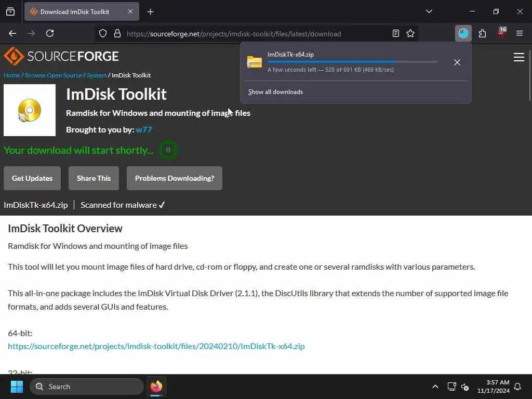Click Problems Downloading? button

(175, 178)
